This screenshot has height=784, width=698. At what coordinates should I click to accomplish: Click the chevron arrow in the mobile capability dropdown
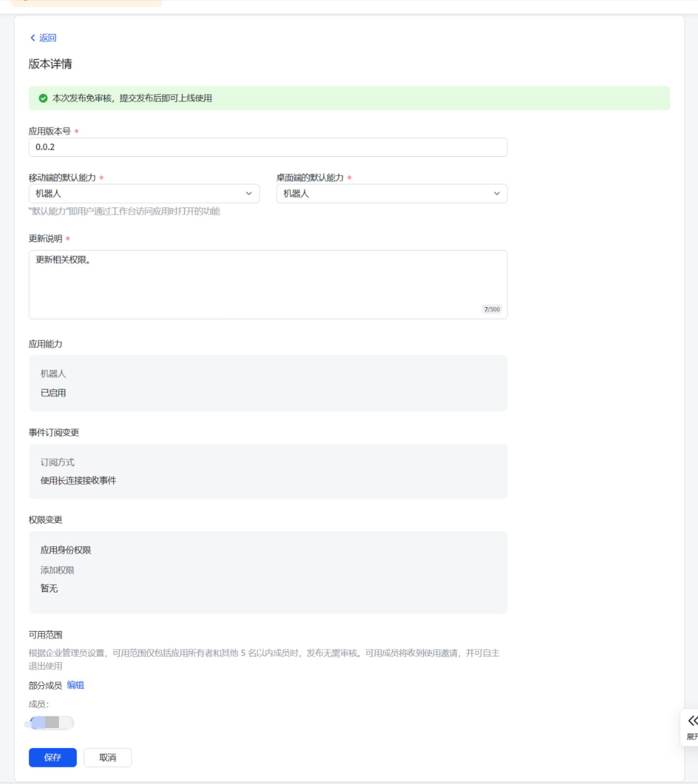[249, 194]
